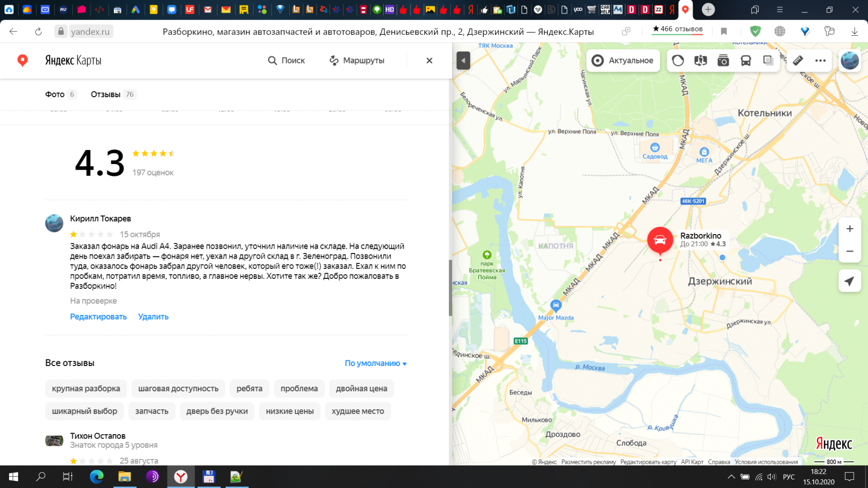Filter reviews by дверь без ручки tag
The height and width of the screenshot is (488, 868).
[217, 411]
